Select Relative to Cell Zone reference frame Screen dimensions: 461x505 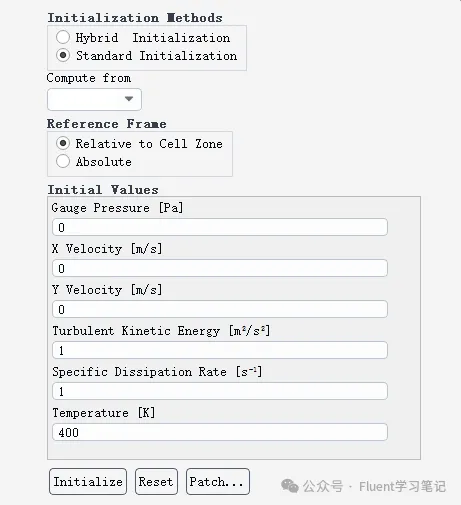pyautogui.click(x=63, y=143)
